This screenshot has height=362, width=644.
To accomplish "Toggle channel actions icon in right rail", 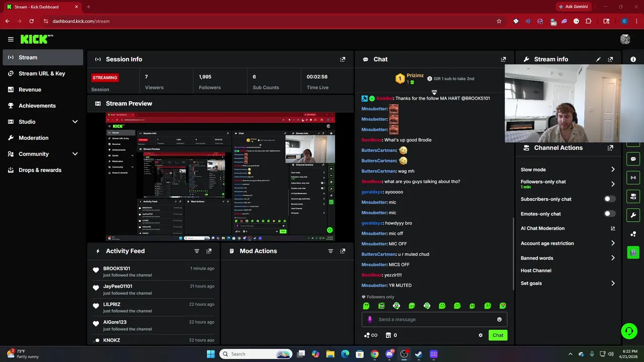I will point(633,196).
